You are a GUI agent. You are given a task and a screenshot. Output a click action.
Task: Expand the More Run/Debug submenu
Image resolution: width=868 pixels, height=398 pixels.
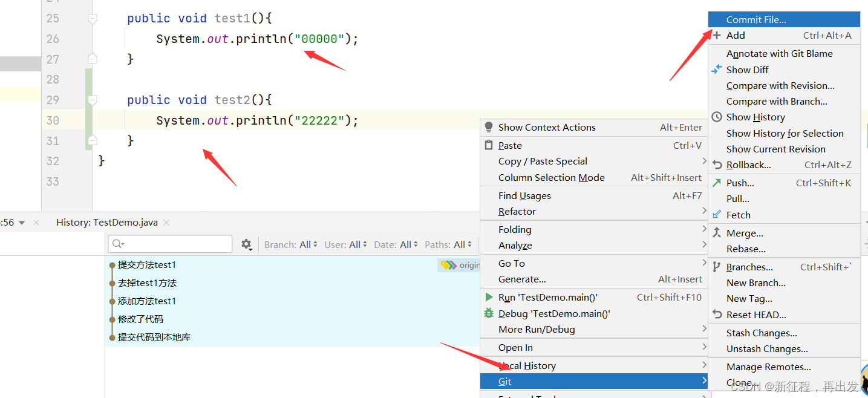pyautogui.click(x=593, y=329)
